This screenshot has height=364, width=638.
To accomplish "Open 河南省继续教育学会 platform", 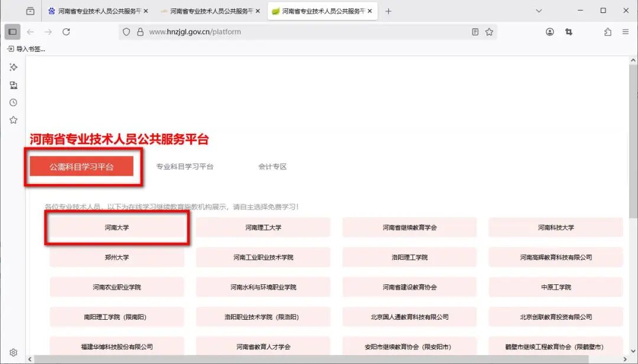I will (409, 228).
